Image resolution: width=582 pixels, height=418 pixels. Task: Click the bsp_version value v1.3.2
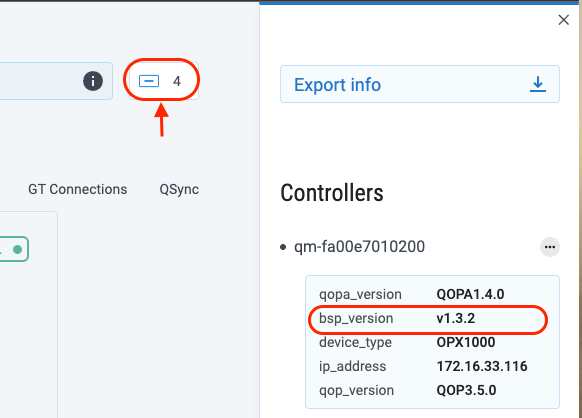pos(455,319)
